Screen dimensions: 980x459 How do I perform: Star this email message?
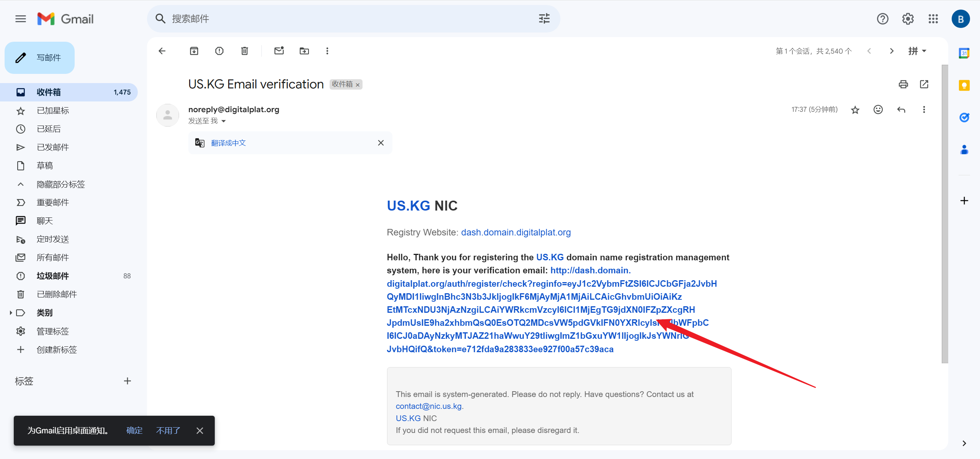(x=855, y=110)
